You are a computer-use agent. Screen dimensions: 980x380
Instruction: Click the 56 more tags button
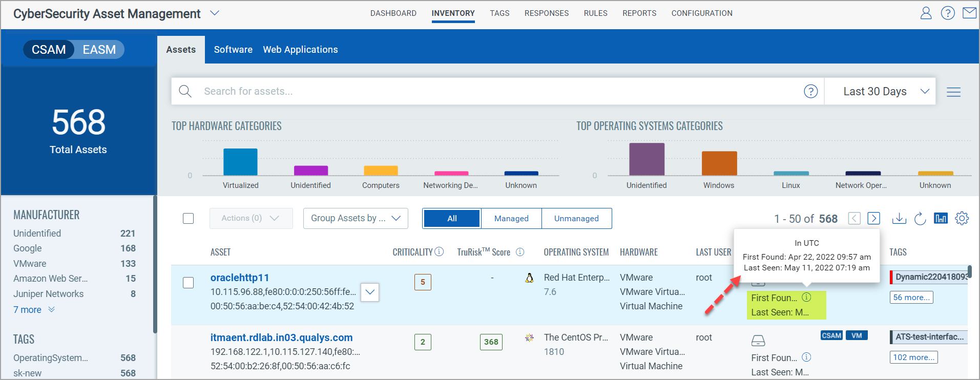911,298
